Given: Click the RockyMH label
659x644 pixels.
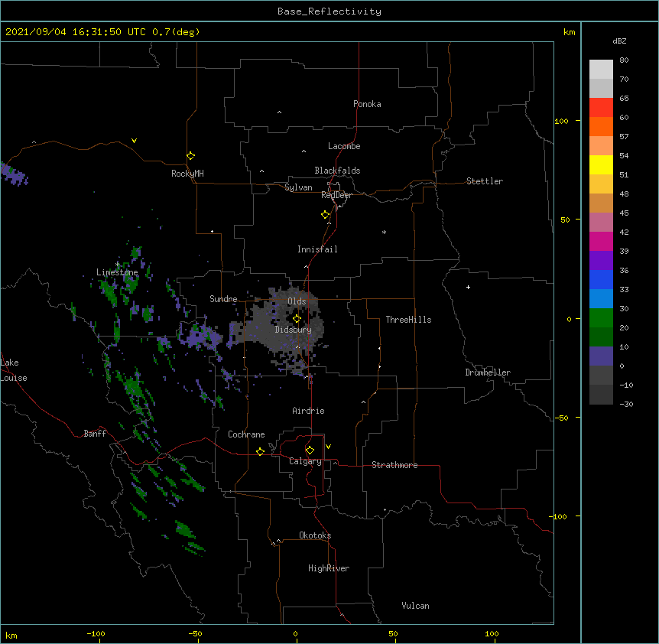Looking at the screenshot, I should 187,173.
